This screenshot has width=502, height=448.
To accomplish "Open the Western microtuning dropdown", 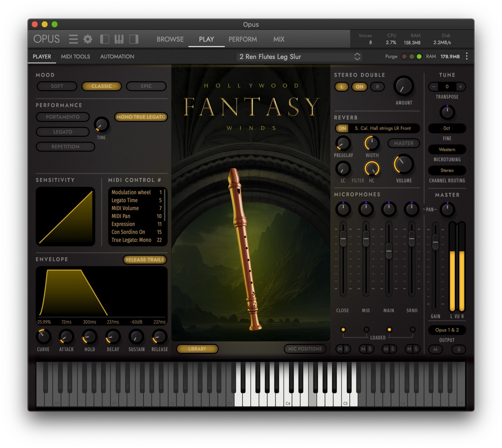I will 447,149.
